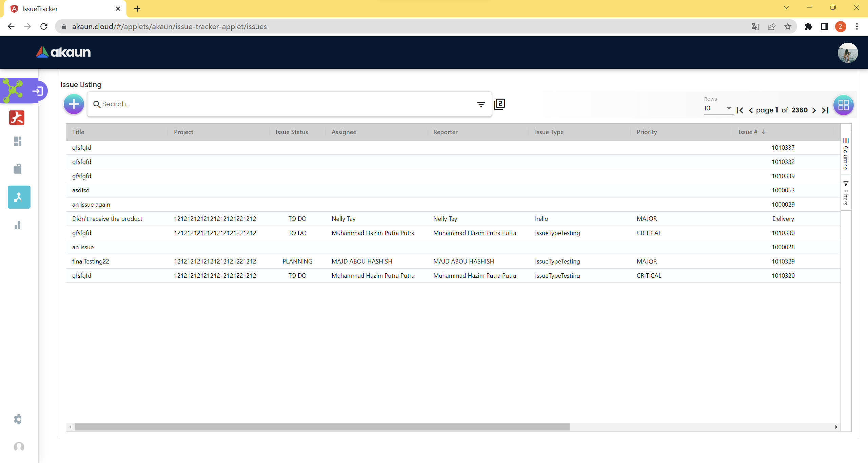
Task: Select the red runner applet in sidebar
Action: pyautogui.click(x=17, y=118)
